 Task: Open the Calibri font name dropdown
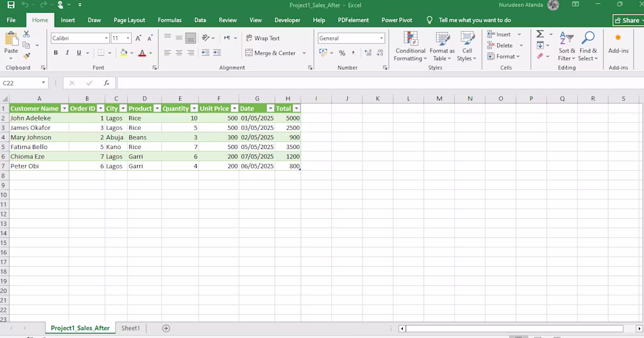(x=107, y=38)
